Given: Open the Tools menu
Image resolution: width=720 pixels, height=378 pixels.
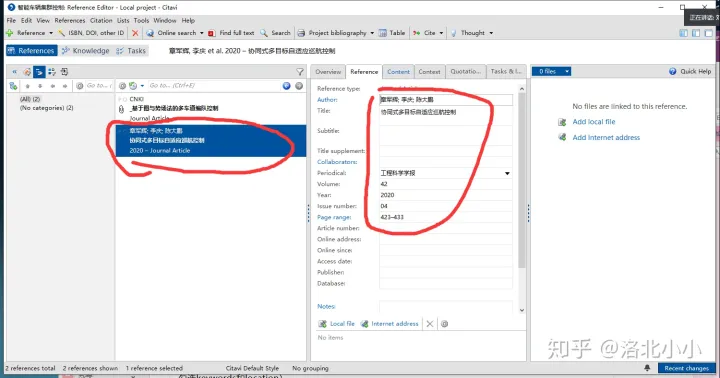Looking at the screenshot, I should point(141,21).
